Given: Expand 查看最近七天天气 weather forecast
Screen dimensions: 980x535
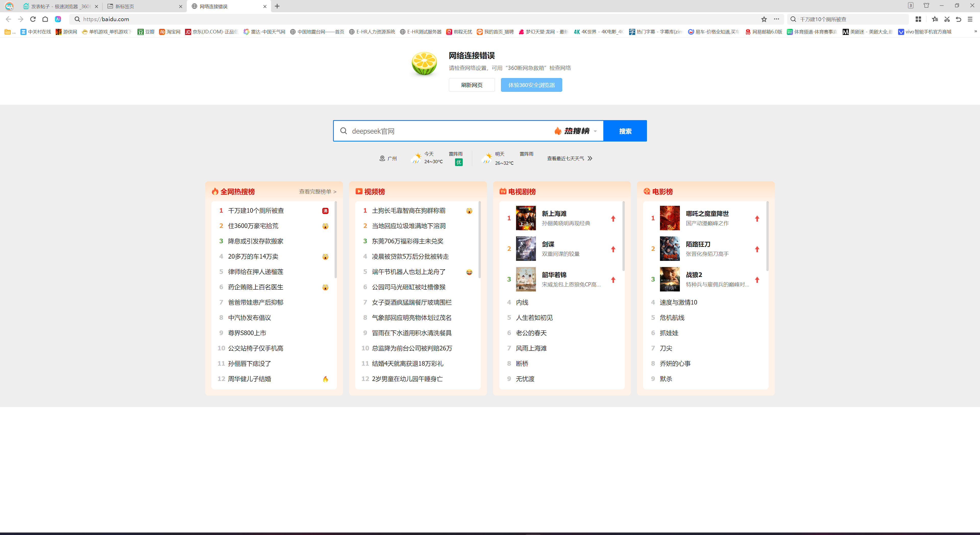Looking at the screenshot, I should click(569, 159).
